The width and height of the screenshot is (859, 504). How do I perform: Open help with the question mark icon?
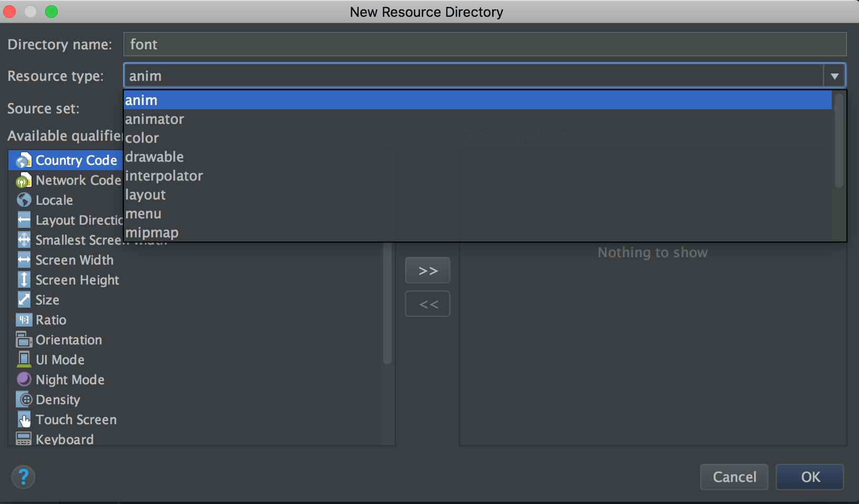click(x=23, y=477)
